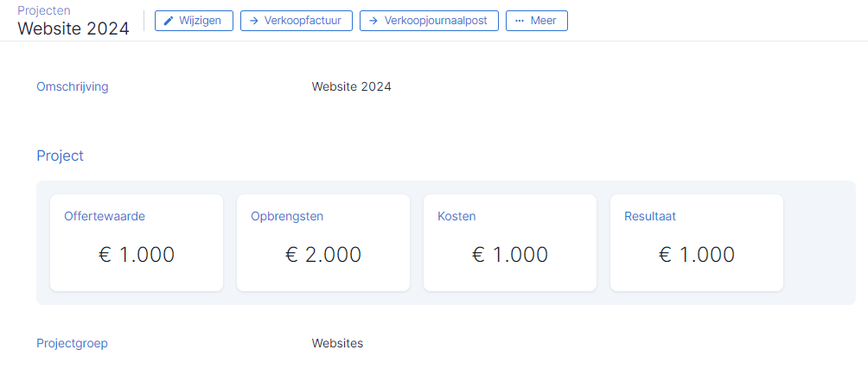Create a Verkoopfactuur from the project

pyautogui.click(x=297, y=21)
